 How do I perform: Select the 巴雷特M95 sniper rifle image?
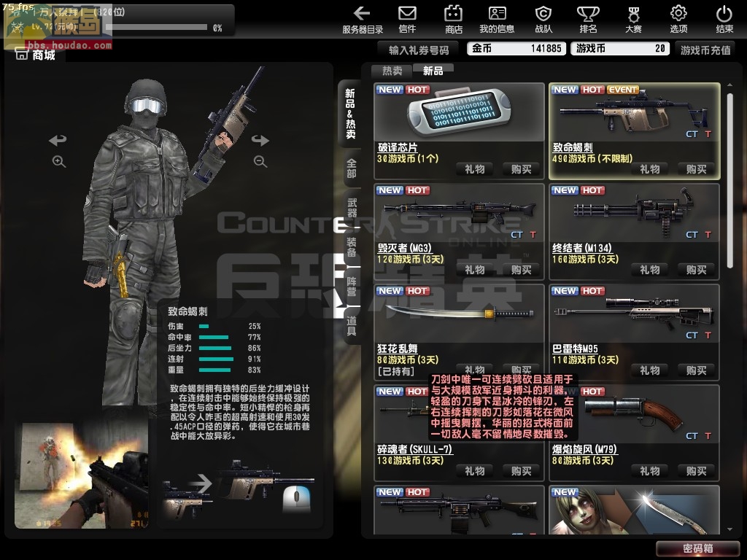(634, 314)
